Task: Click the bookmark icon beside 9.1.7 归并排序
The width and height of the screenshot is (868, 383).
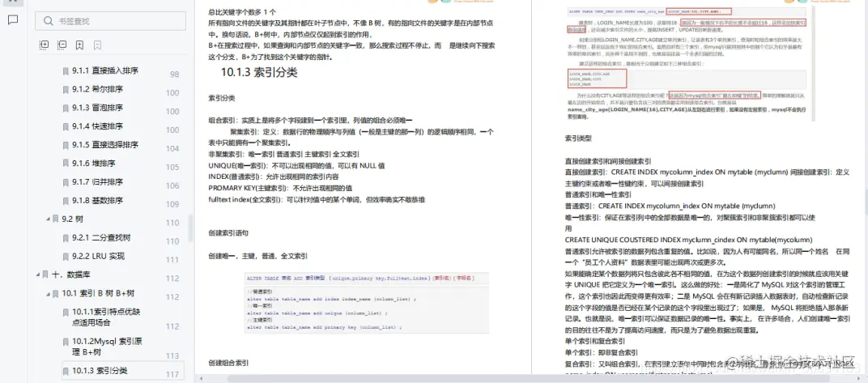Action: pyautogui.click(x=66, y=182)
